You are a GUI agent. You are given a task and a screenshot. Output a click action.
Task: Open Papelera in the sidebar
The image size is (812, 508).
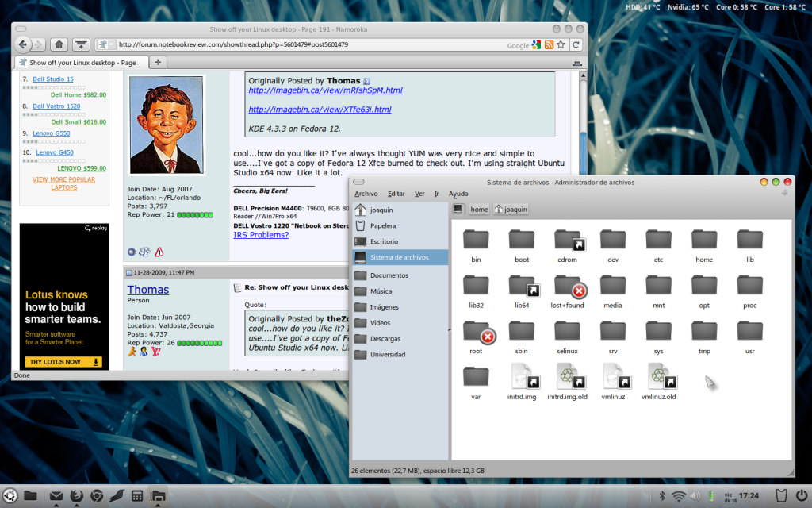400,226
